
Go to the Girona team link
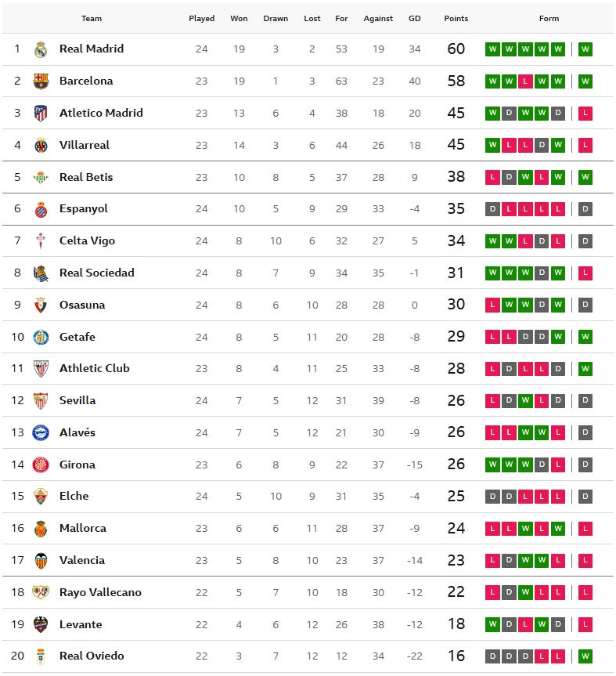(x=77, y=465)
